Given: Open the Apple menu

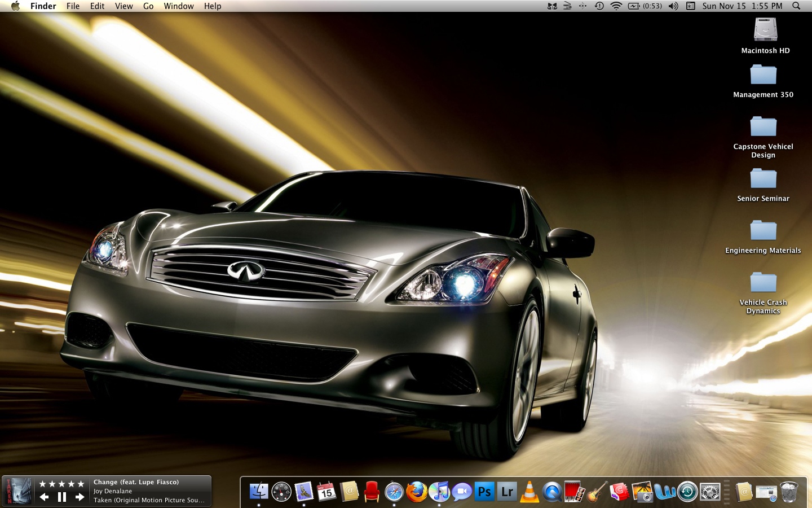Looking at the screenshot, I should (x=15, y=6).
